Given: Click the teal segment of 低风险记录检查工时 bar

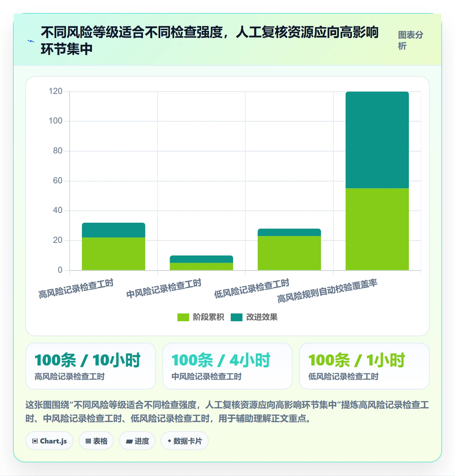Looking at the screenshot, I should tap(289, 232).
